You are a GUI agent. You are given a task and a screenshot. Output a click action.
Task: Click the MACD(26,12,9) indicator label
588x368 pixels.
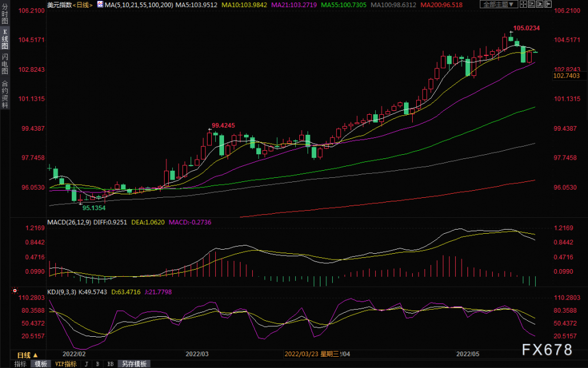coord(69,223)
